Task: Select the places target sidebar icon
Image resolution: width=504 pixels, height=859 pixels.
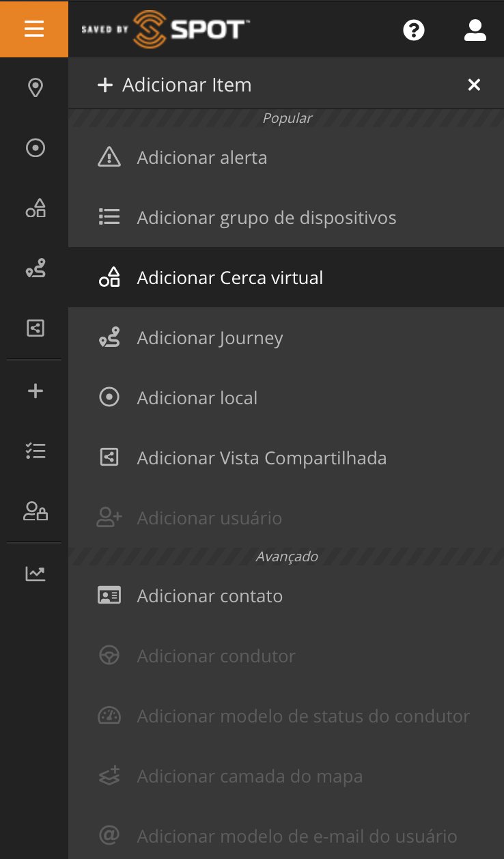Action: 35,147
